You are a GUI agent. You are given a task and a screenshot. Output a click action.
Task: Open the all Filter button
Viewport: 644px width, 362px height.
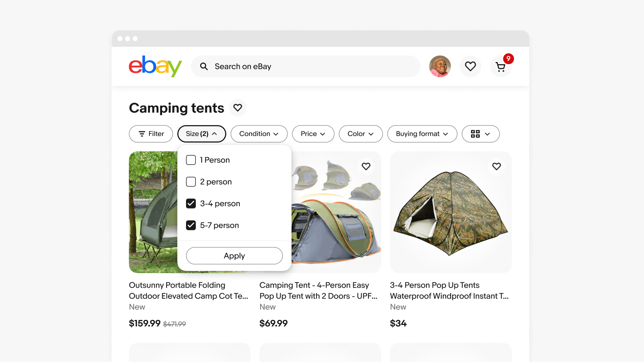(x=151, y=134)
